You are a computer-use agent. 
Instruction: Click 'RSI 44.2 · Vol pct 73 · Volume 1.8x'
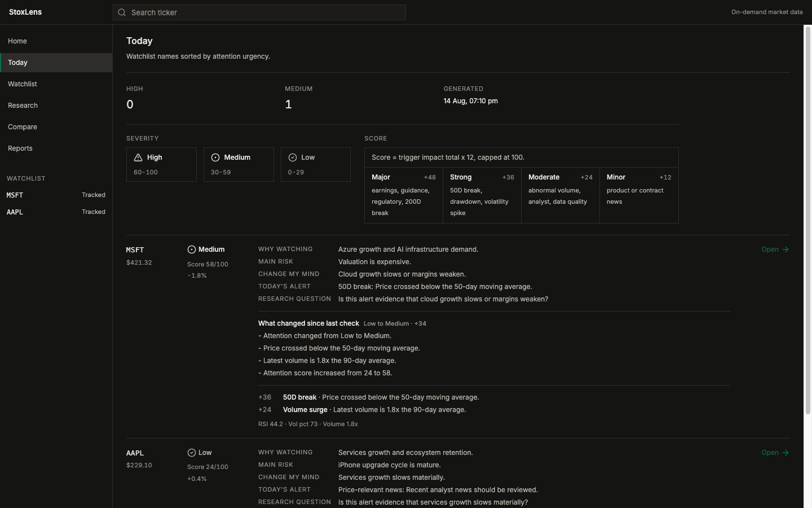pos(308,424)
